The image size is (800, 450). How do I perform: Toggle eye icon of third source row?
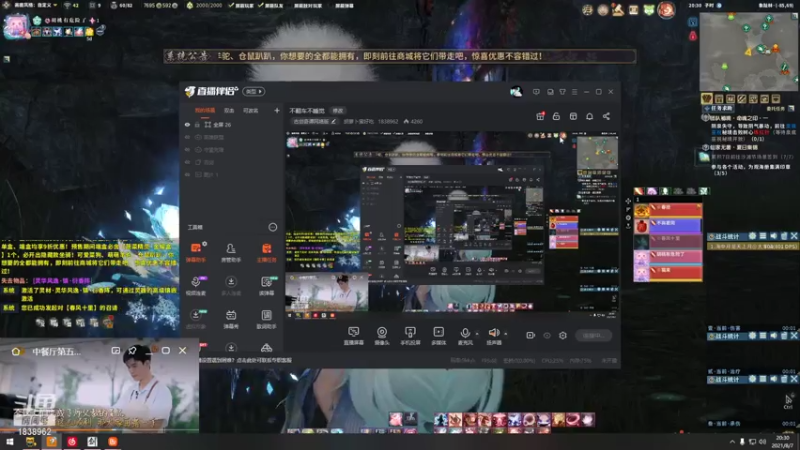click(x=187, y=150)
